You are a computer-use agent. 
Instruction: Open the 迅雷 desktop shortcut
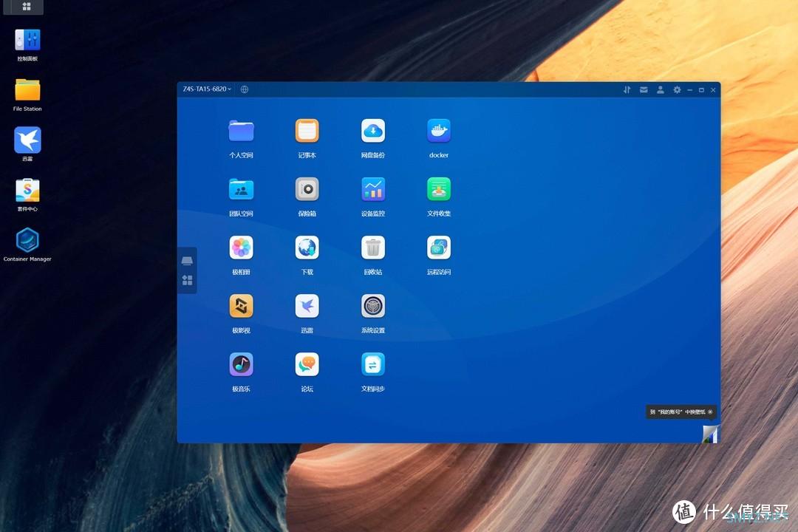(x=27, y=140)
